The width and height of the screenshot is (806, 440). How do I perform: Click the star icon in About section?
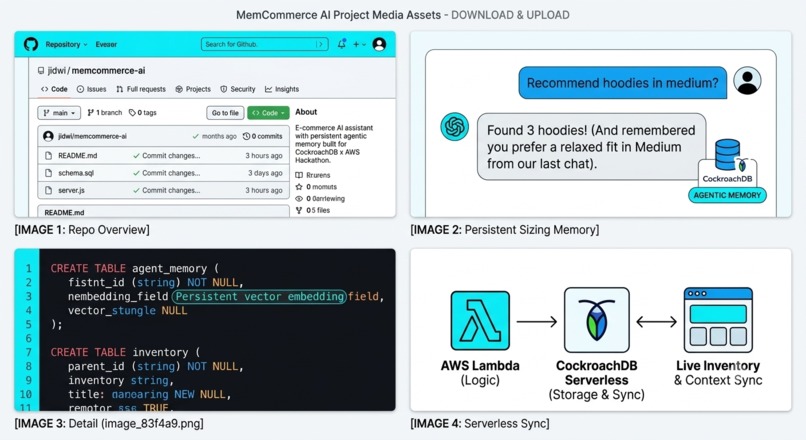click(299, 187)
